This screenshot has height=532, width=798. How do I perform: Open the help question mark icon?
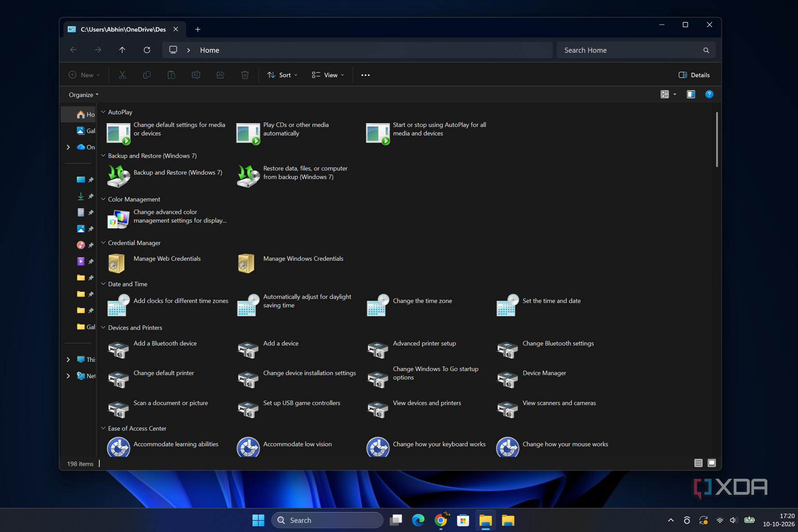tap(709, 94)
